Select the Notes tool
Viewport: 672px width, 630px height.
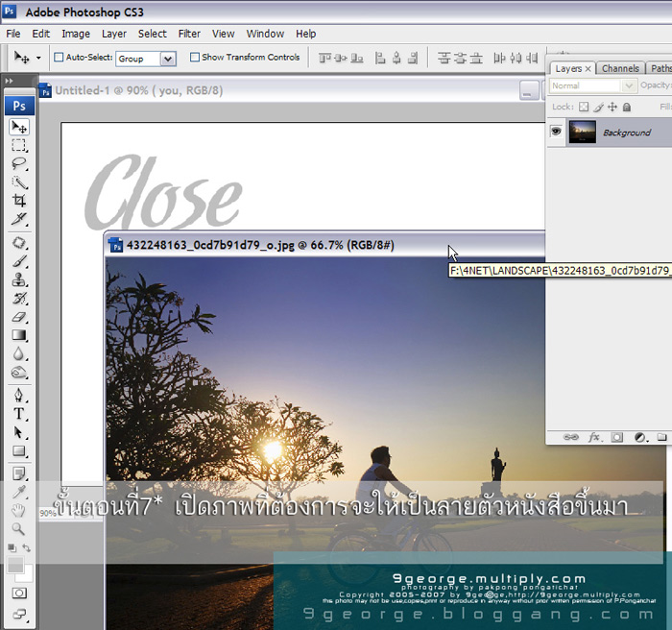(19, 473)
